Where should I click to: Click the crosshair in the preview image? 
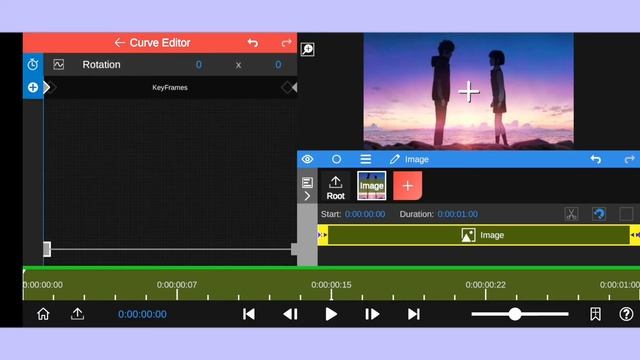469,91
